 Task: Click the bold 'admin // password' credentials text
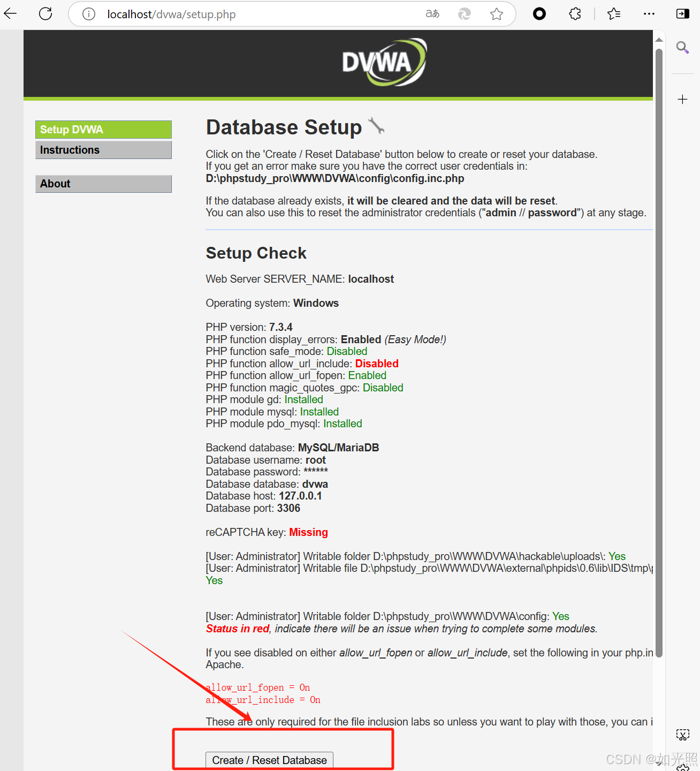click(531, 213)
